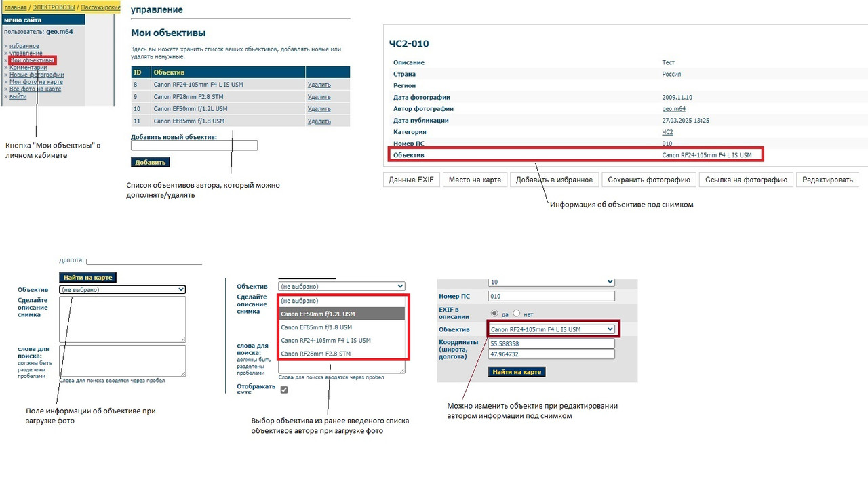Choose 'Canon RF28mm F2.8 STM' in open list
The image size is (868, 479).
[x=342, y=354]
